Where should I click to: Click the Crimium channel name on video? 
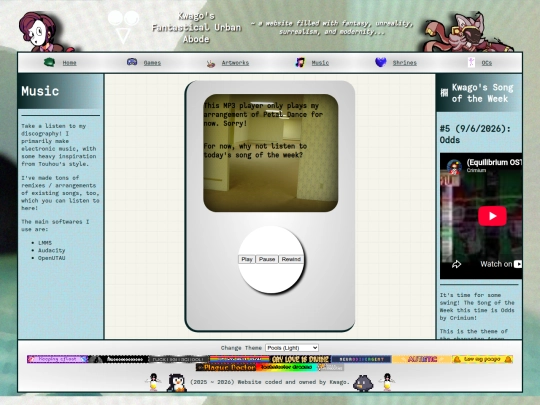coord(476,170)
